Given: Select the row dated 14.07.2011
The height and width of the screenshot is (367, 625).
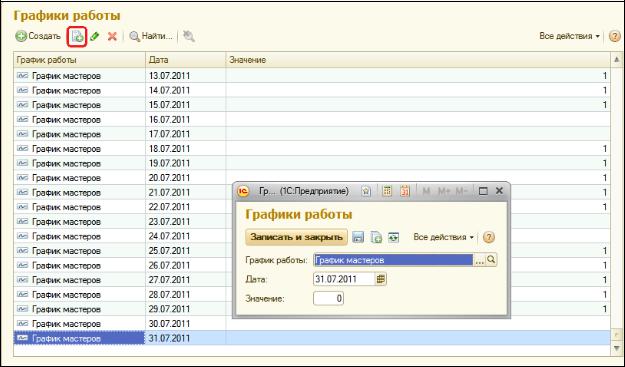Looking at the screenshot, I should (312, 90).
